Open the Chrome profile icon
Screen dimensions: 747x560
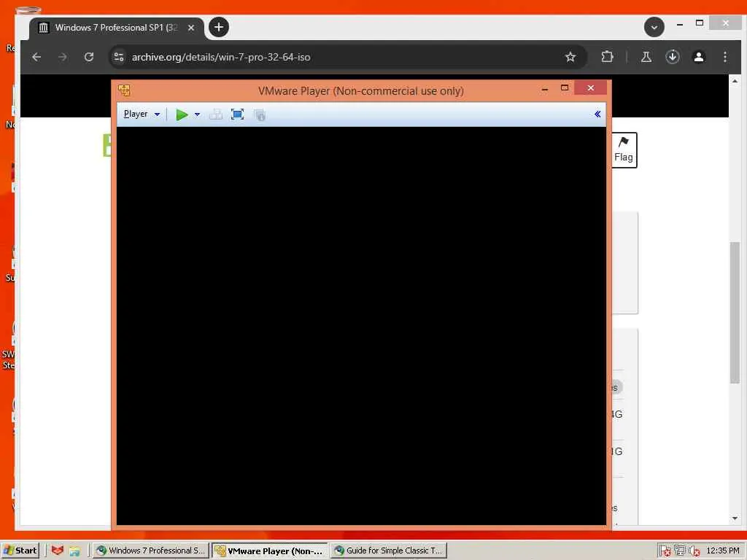click(698, 57)
